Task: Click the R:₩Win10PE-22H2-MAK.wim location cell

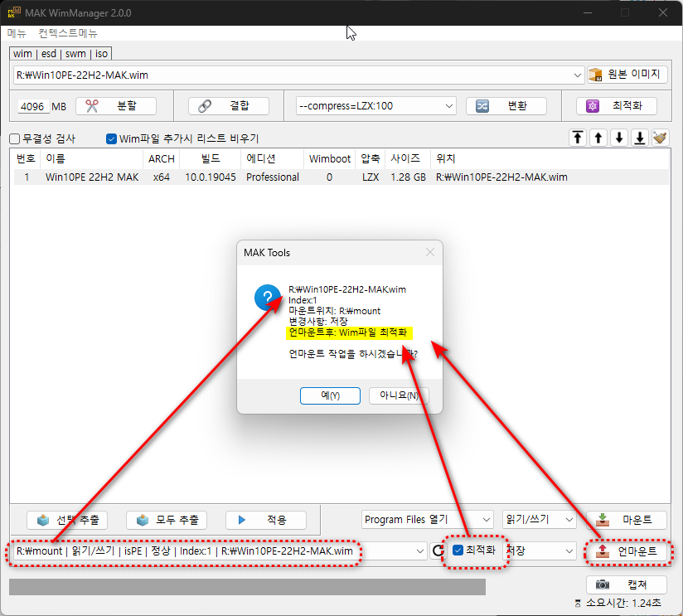Action: tap(501, 177)
